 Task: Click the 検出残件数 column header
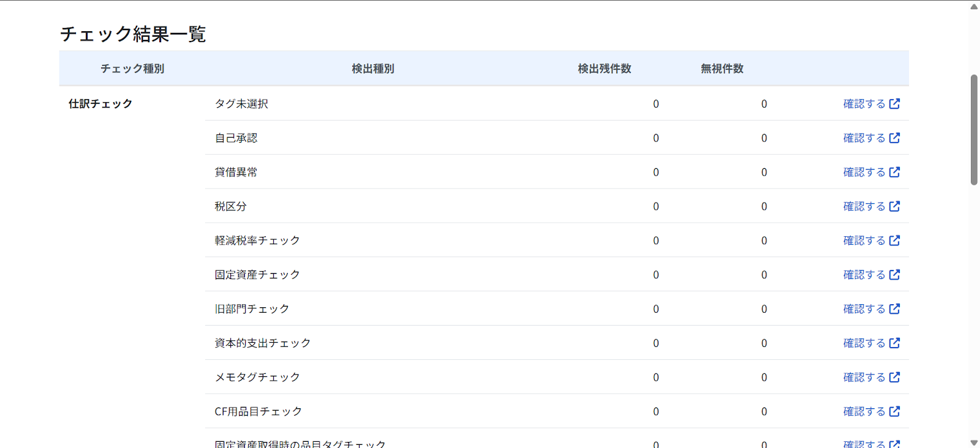(x=605, y=69)
